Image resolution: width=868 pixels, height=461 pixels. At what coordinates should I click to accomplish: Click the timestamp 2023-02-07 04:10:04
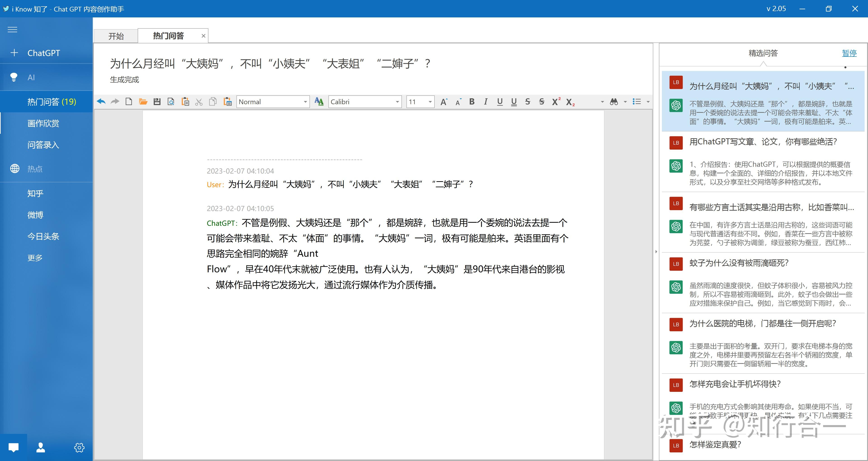[x=240, y=171]
